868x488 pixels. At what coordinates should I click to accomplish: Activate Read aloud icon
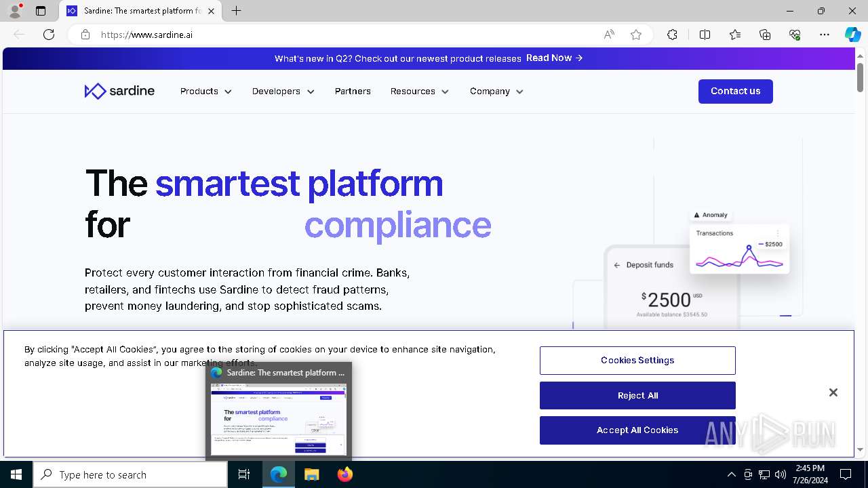[609, 35]
